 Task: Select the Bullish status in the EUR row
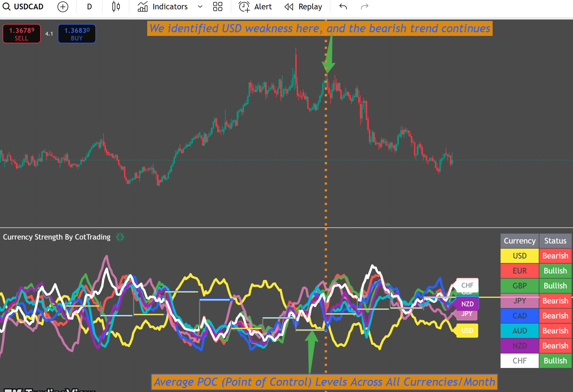(555, 271)
